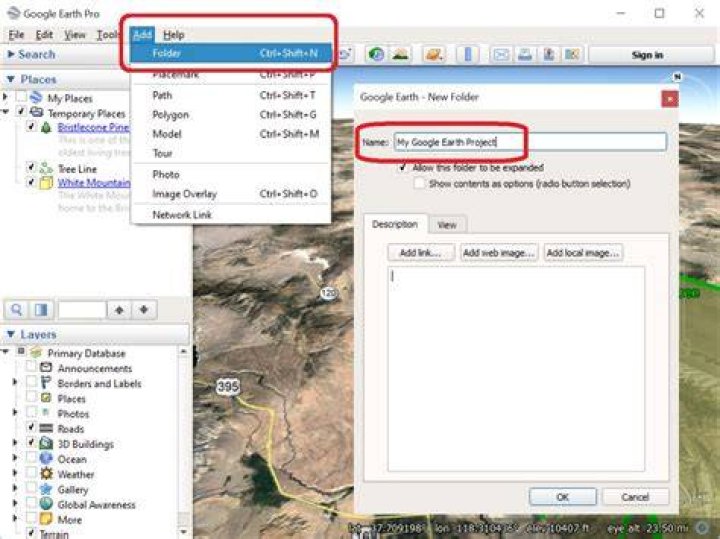Choose Polygon from the Add menu

point(231,115)
